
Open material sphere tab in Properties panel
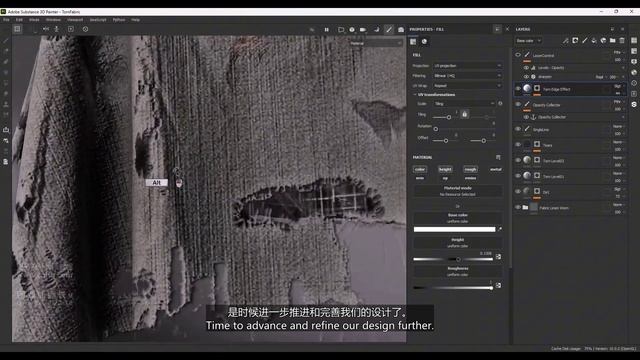[424, 42]
